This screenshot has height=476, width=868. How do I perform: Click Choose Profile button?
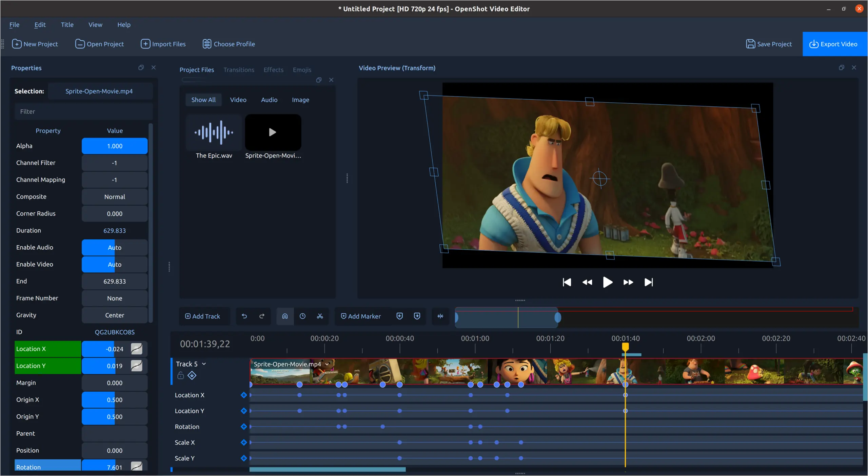229,44
